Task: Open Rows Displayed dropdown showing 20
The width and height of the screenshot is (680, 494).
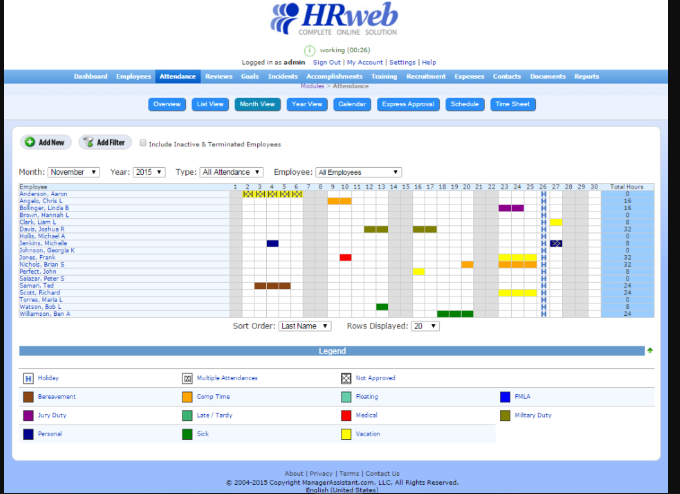Action: pos(426,326)
